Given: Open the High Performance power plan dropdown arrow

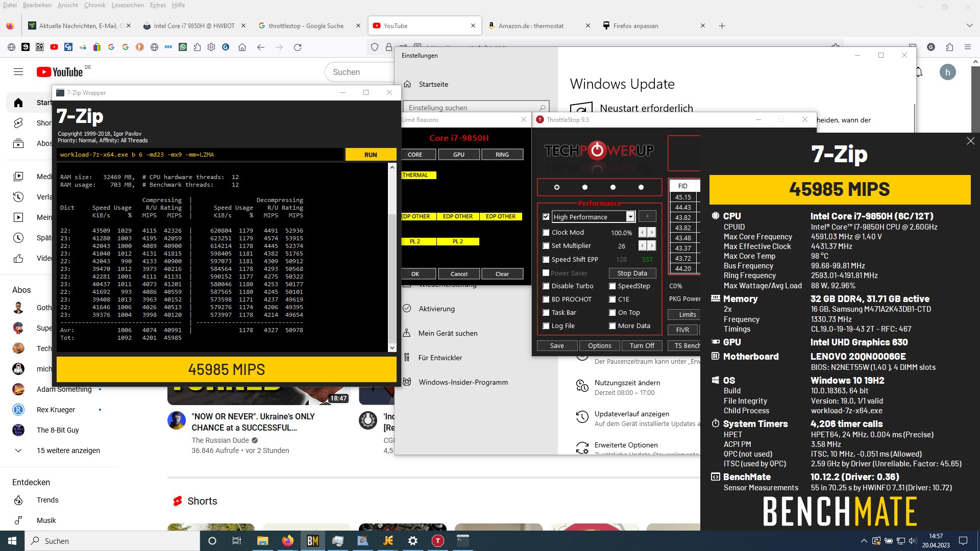Looking at the screenshot, I should tap(630, 217).
